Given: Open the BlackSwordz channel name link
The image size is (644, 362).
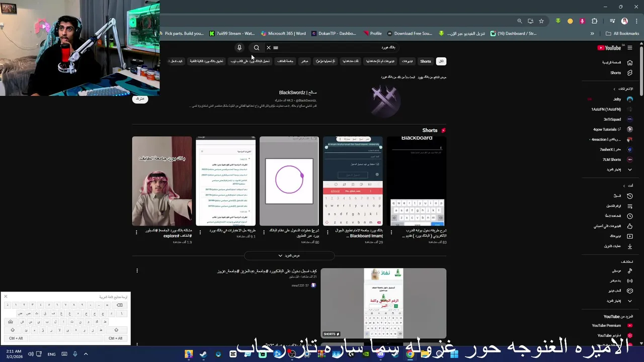Looking at the screenshot, I should (298, 93).
